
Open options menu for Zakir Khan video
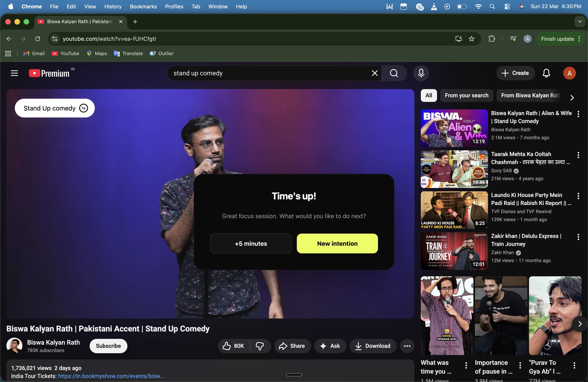[578, 237]
